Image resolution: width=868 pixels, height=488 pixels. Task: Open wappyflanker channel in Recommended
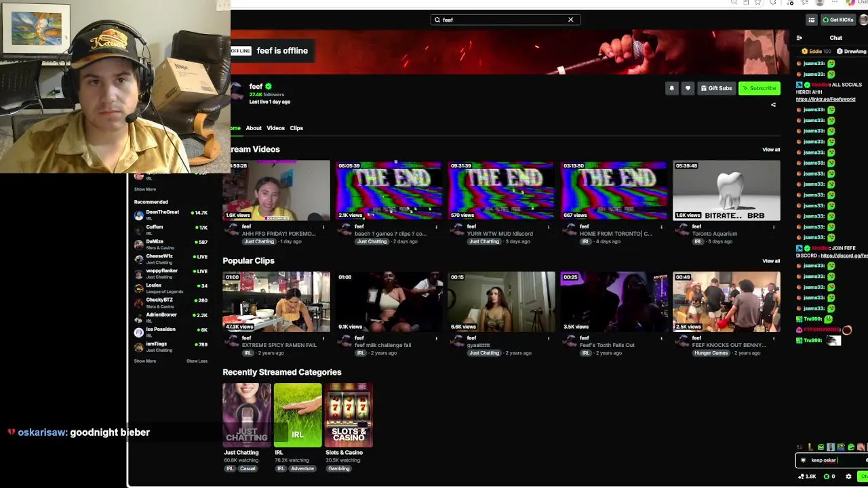click(171, 274)
